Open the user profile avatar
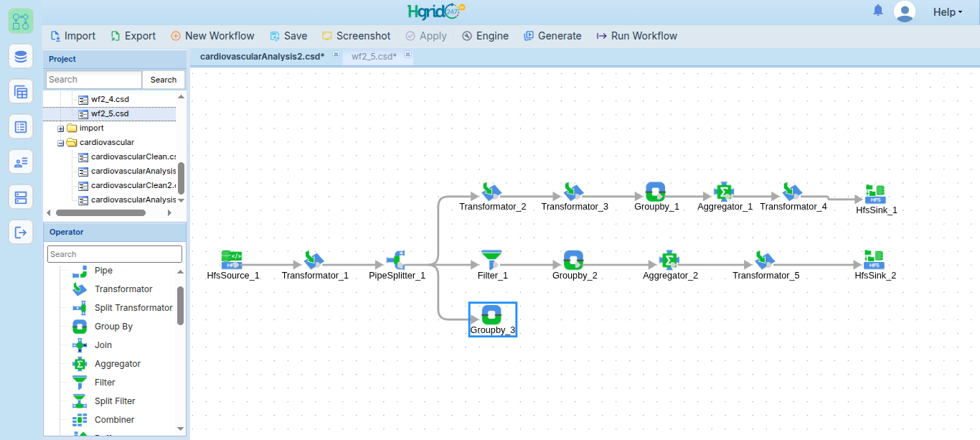 pyautogui.click(x=905, y=11)
